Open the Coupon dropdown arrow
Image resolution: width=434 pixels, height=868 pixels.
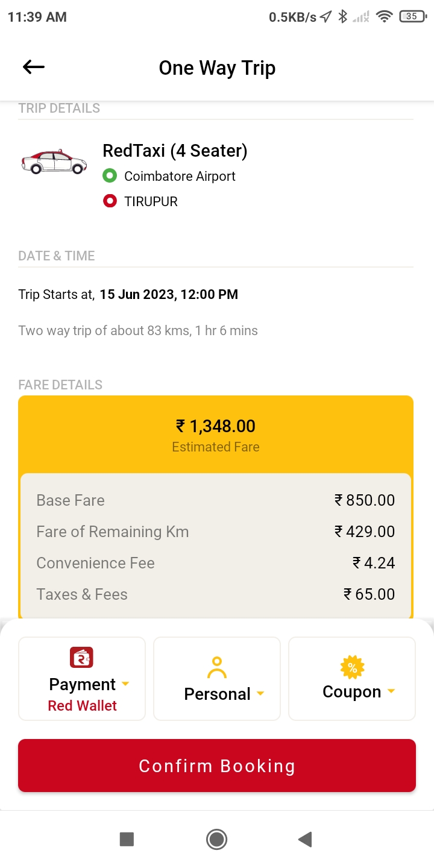coord(391,691)
